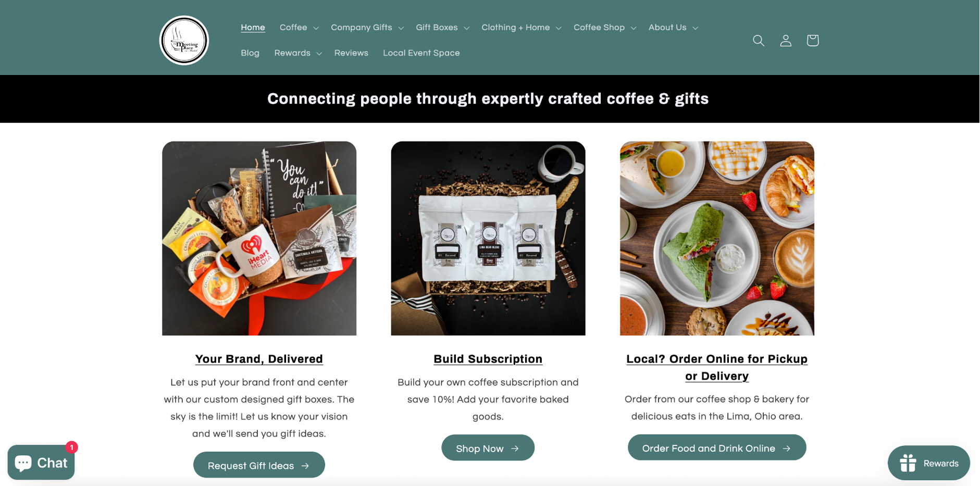Open the Rewards gift icon launcher
The image size is (980, 486).
coord(929,463)
